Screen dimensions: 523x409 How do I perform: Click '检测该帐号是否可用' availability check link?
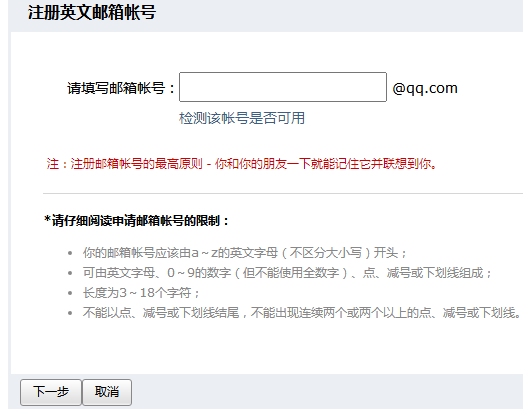click(x=242, y=118)
